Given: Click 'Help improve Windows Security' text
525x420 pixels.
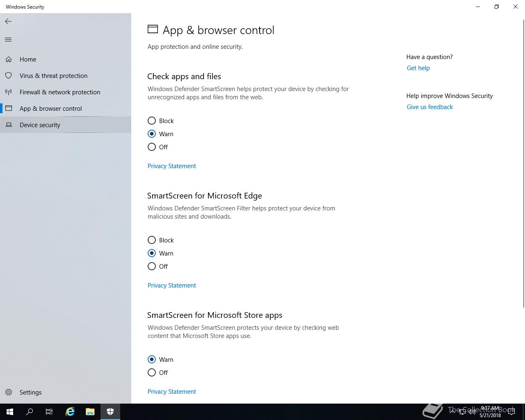Looking at the screenshot, I should (450, 96).
